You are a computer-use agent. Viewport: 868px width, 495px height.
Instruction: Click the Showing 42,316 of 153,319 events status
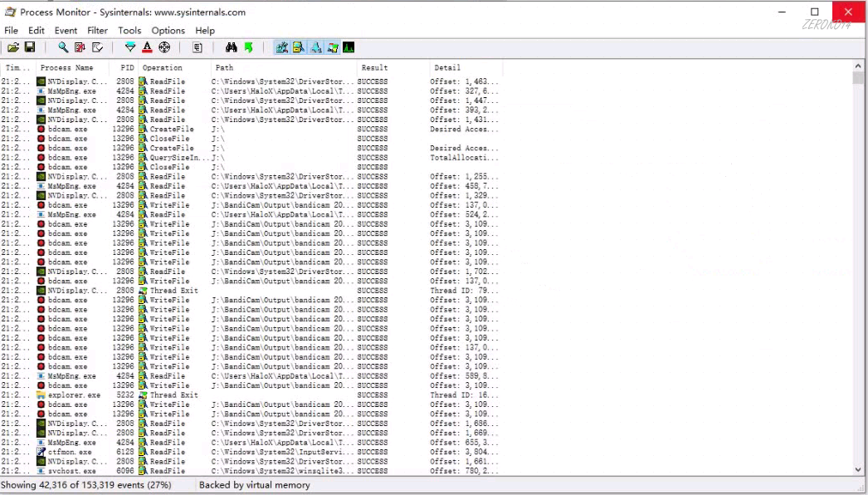pos(86,485)
